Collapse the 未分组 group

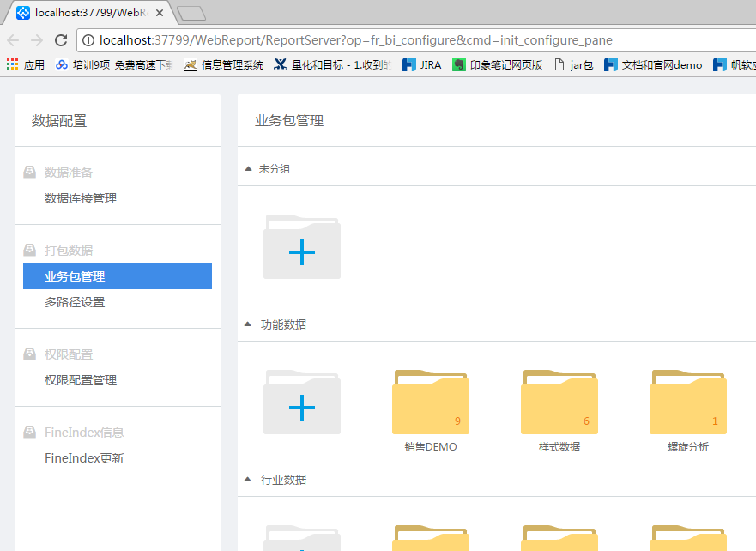[248, 169]
